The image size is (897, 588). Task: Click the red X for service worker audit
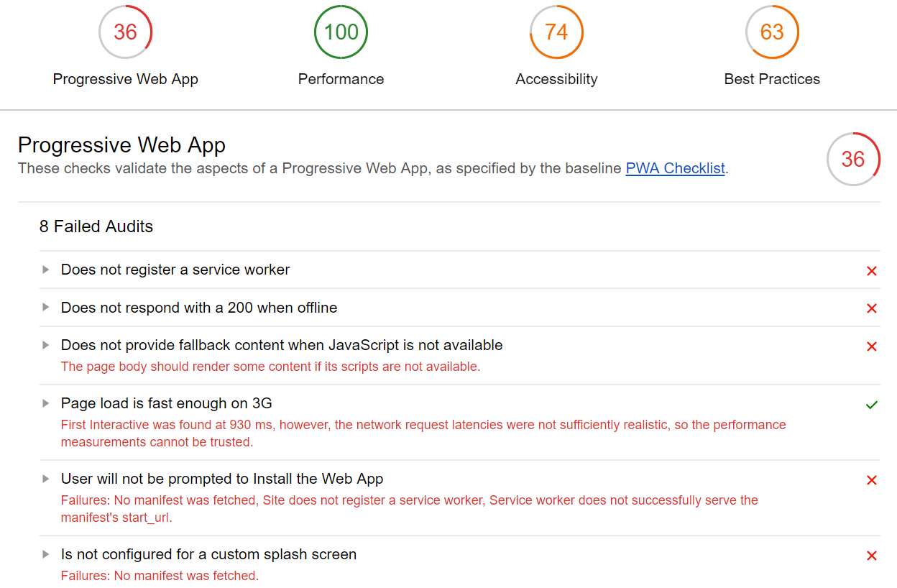point(871,271)
